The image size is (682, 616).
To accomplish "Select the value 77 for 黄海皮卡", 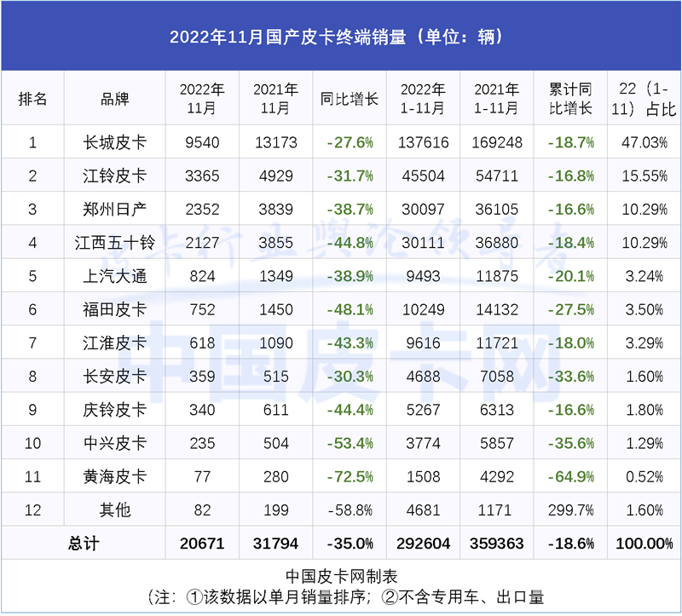I will (202, 477).
